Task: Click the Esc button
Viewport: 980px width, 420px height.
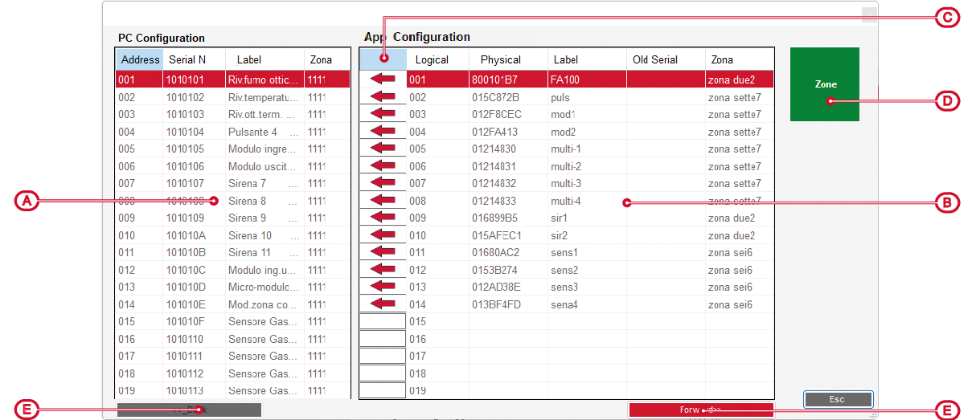Action: (x=837, y=399)
